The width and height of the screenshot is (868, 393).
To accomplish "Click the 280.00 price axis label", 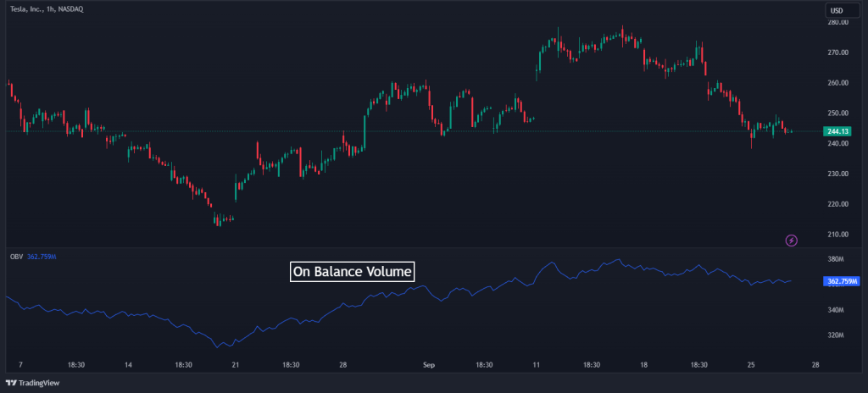I will point(837,22).
